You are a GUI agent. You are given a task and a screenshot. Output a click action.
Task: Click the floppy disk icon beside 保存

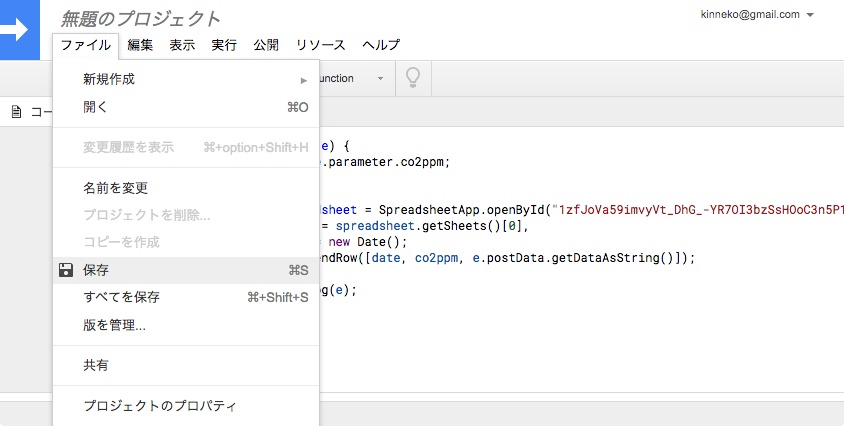[x=66, y=270]
